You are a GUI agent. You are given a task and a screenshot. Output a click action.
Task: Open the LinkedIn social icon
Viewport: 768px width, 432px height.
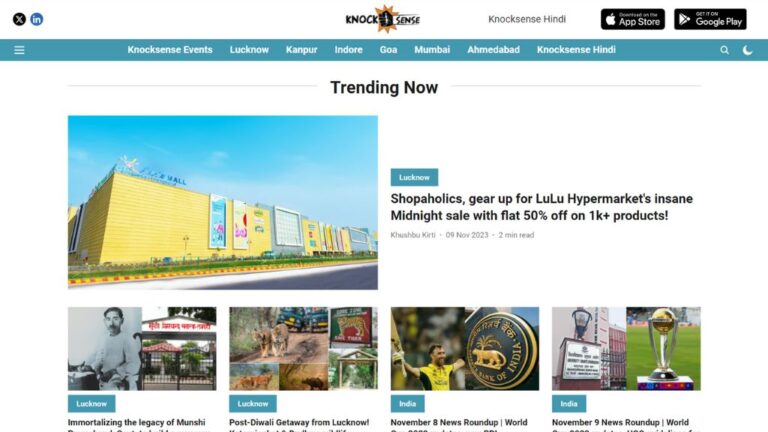(x=37, y=19)
